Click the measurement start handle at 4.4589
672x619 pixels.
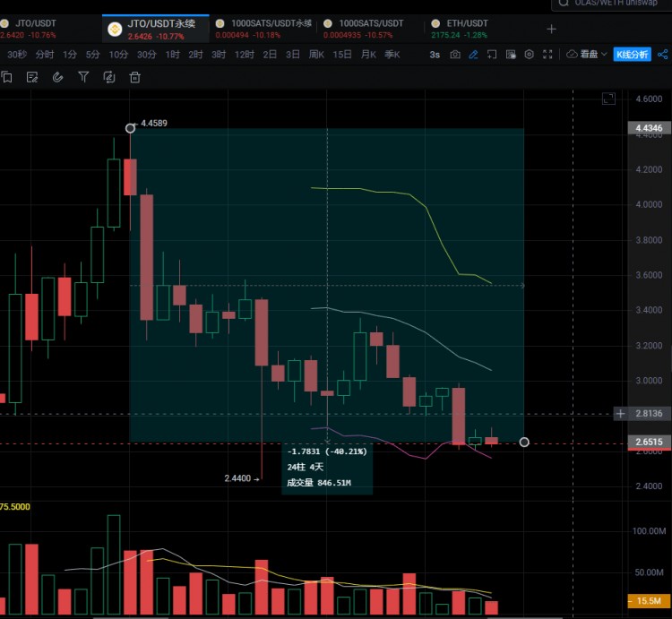pos(130,128)
